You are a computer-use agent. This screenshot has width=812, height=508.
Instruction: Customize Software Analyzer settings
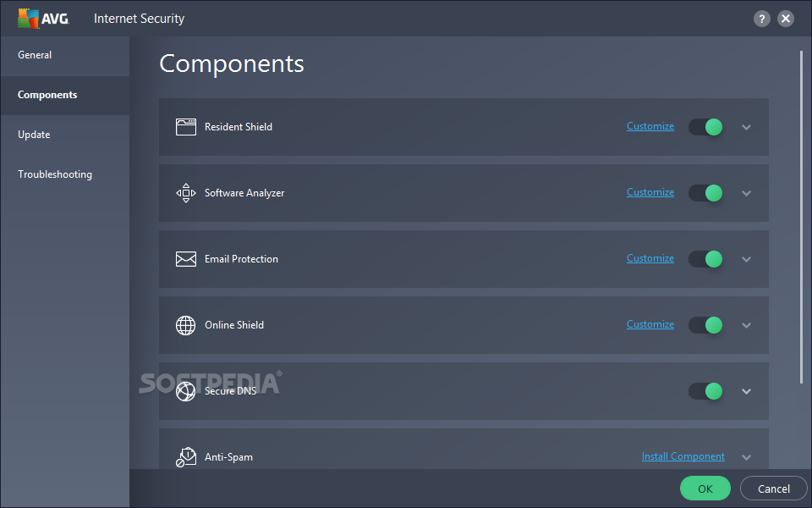(x=650, y=192)
